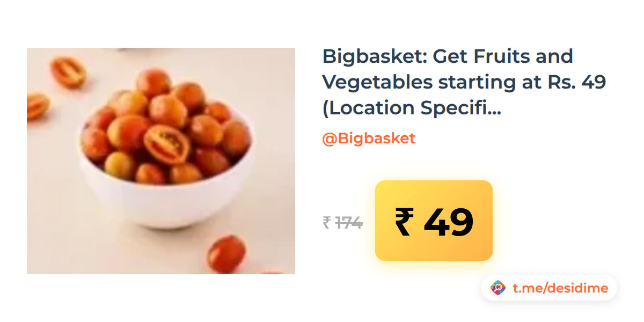Click the grey rupee symbol before 174
The image size is (644, 322).
[327, 222]
